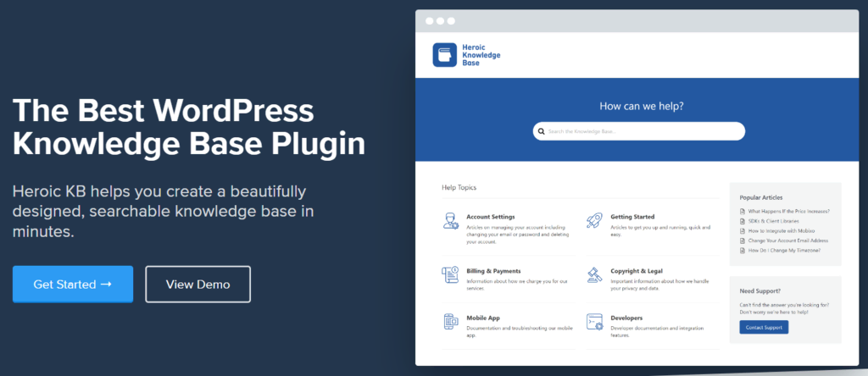Click the Contact Support button

(x=764, y=328)
